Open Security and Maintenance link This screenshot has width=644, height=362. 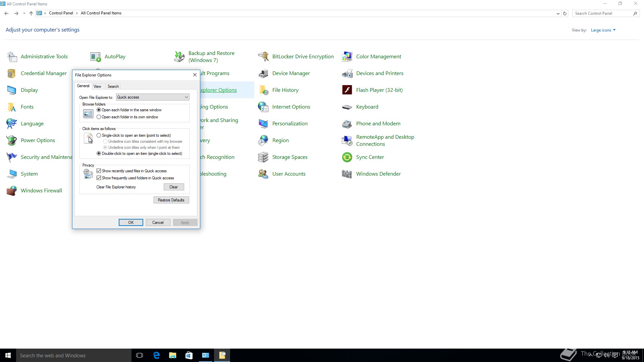[46, 157]
